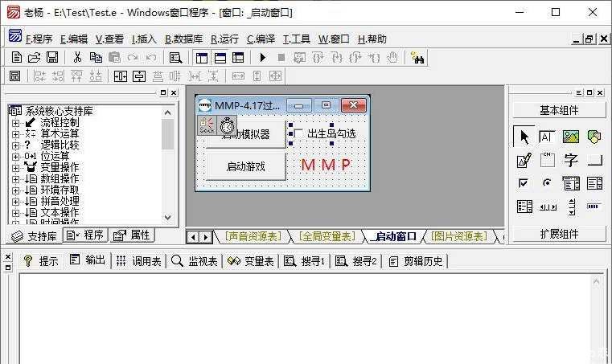The image size is (612, 364).
Task: Click the New file toolbar icon
Action: 17,58
